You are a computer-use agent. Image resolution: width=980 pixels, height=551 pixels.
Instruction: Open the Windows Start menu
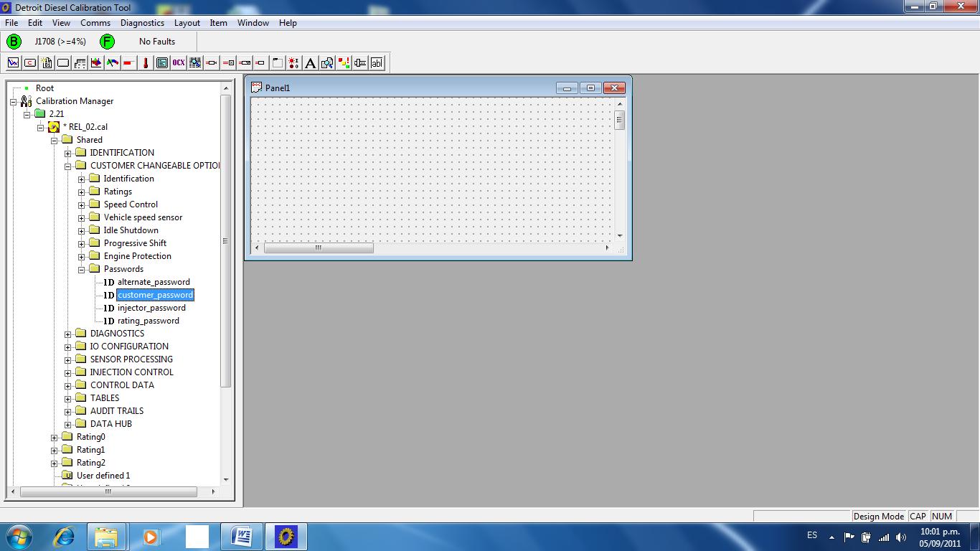(19, 536)
